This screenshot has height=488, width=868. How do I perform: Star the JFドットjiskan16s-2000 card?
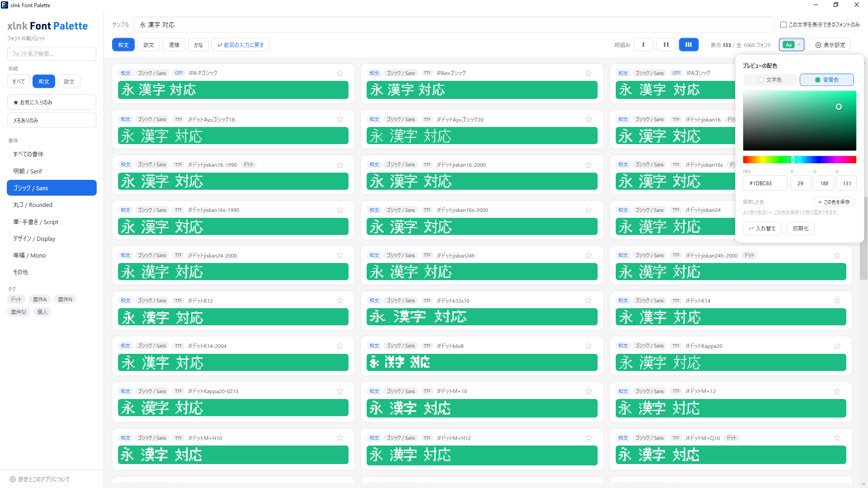tap(588, 210)
